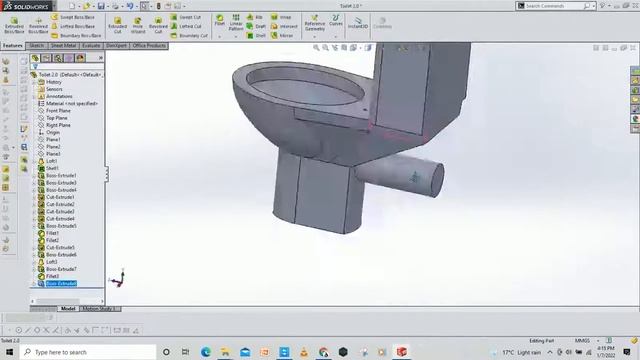640x360 pixels.
Task: Select the Mirror tool
Action: click(x=282, y=36)
